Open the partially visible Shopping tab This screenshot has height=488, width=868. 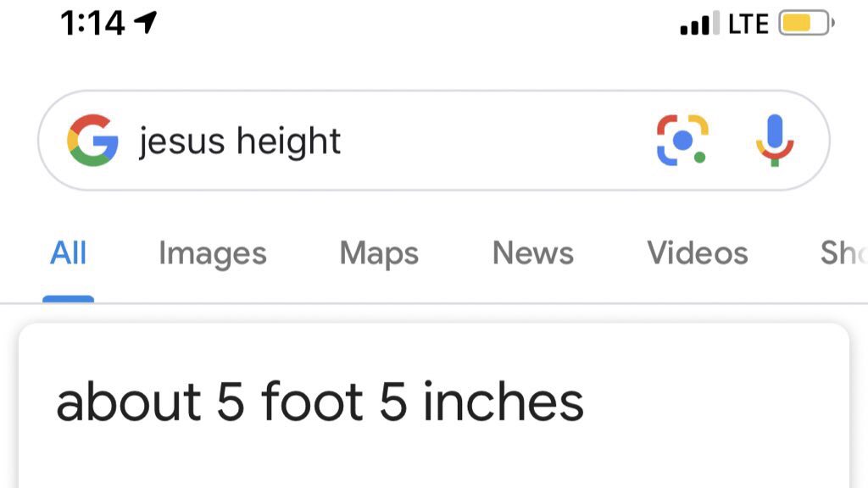[x=843, y=253]
